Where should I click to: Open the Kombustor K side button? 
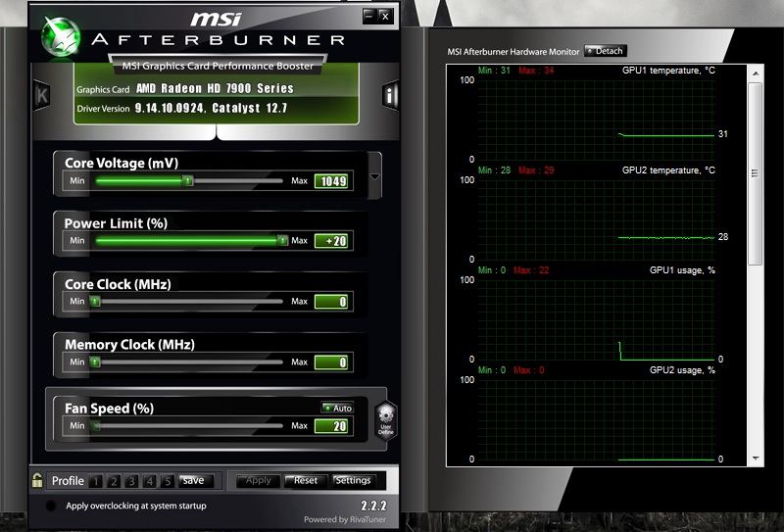click(x=42, y=95)
